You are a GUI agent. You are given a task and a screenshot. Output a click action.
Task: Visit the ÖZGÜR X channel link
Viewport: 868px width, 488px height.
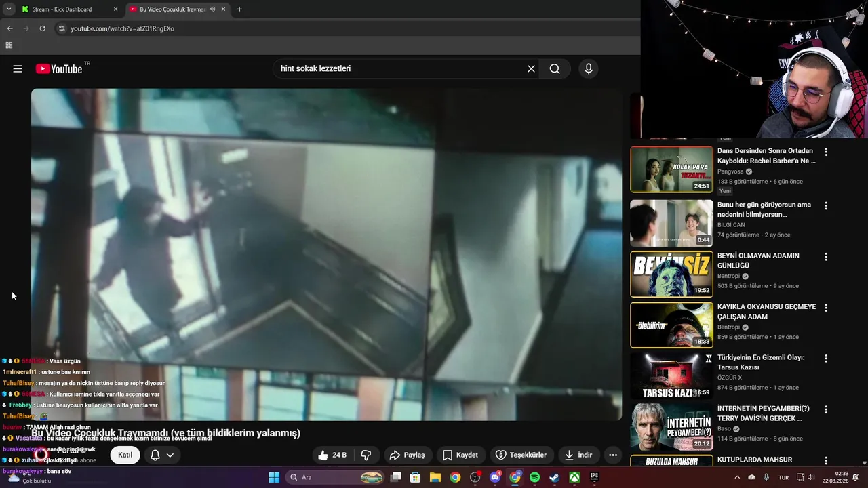point(730,378)
